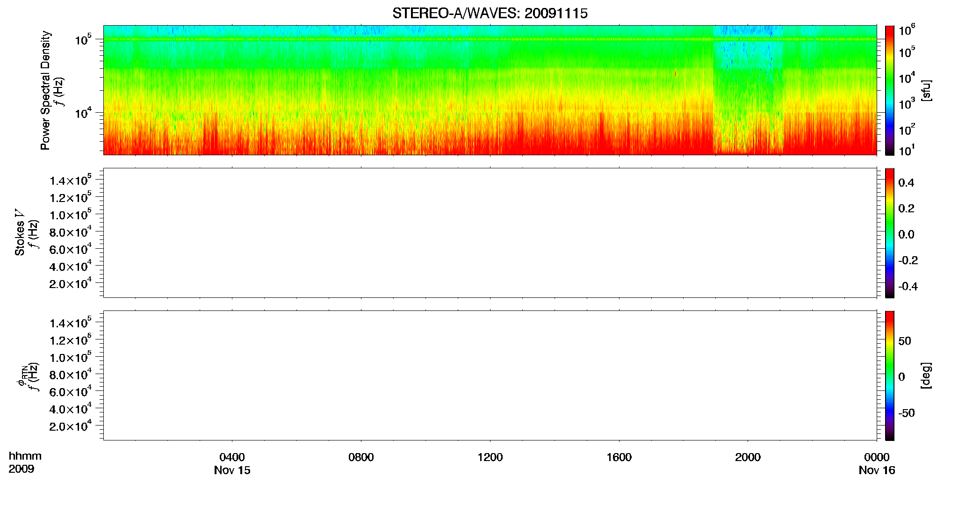Select the [sfu] unit label
The image size is (980, 505).
coord(926,90)
